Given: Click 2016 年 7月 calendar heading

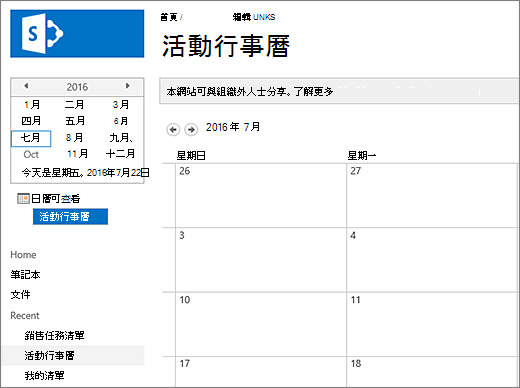Looking at the screenshot, I should pos(233,127).
